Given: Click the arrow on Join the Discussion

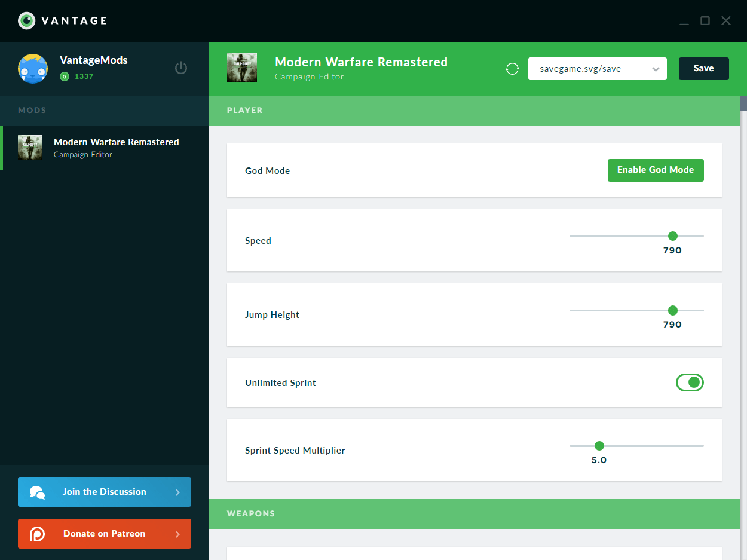Looking at the screenshot, I should pyautogui.click(x=177, y=492).
